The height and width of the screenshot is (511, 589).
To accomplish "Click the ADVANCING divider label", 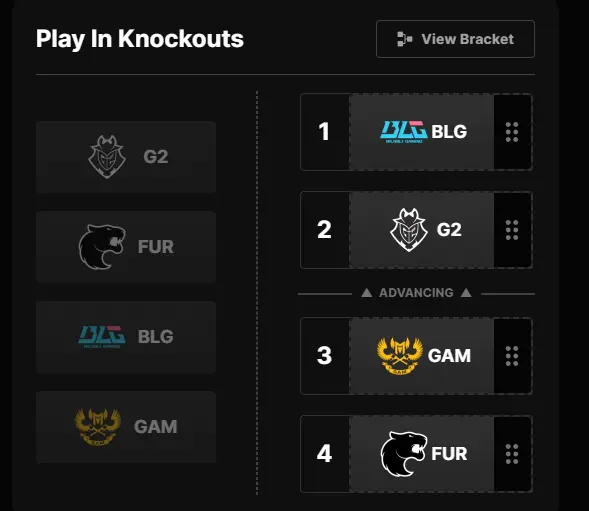I will click(416, 293).
